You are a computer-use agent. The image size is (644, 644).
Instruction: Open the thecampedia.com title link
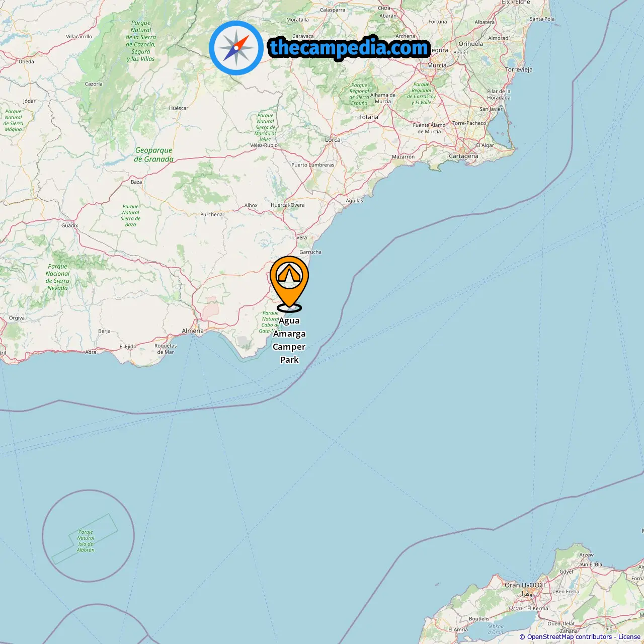pyautogui.click(x=349, y=48)
